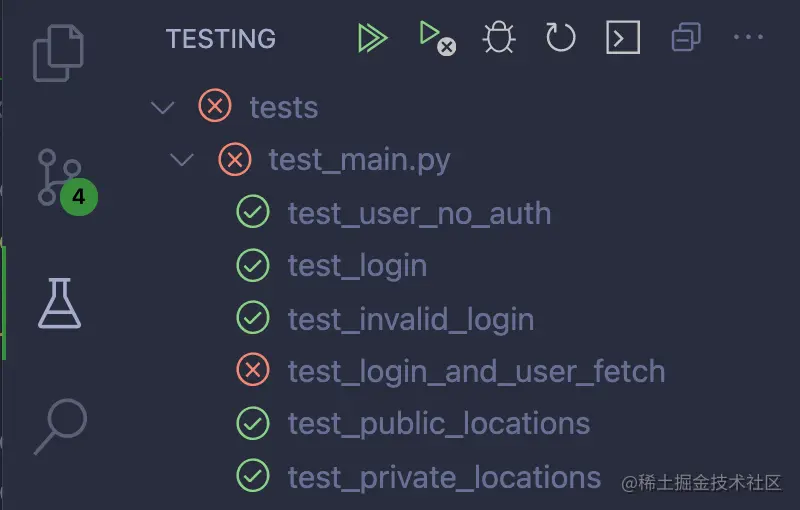Run all tests with double-play icon
The image size is (800, 510).
click(372, 38)
